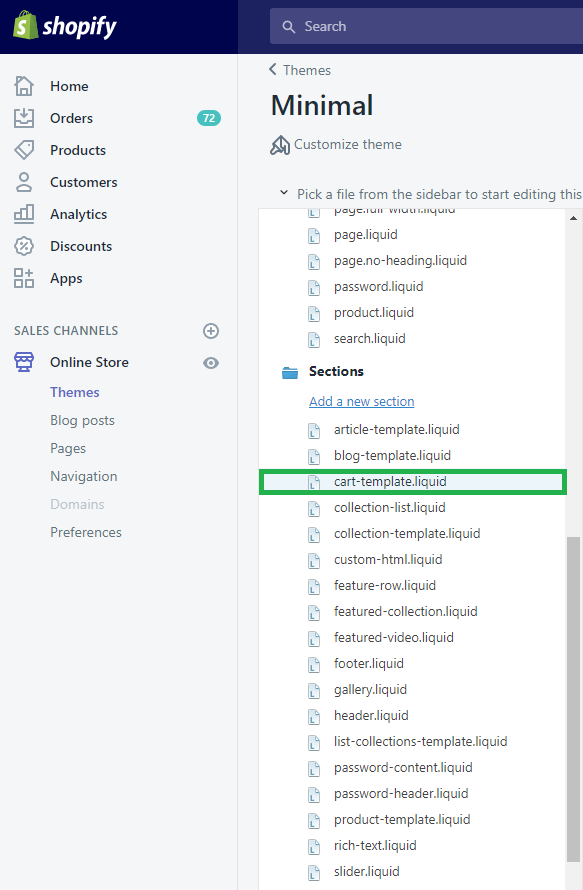583x890 pixels.
Task: Go back to Themes via chevron
Action: pyautogui.click(x=273, y=69)
